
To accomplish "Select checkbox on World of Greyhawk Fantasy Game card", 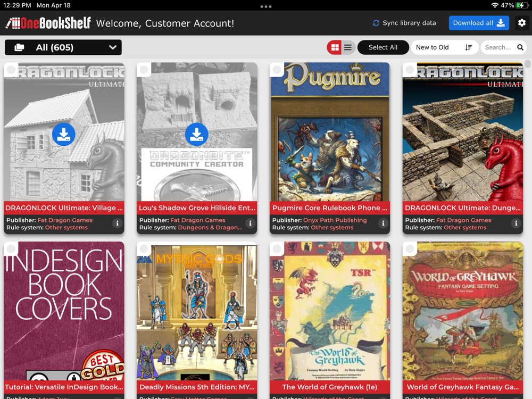I will [410, 248].
